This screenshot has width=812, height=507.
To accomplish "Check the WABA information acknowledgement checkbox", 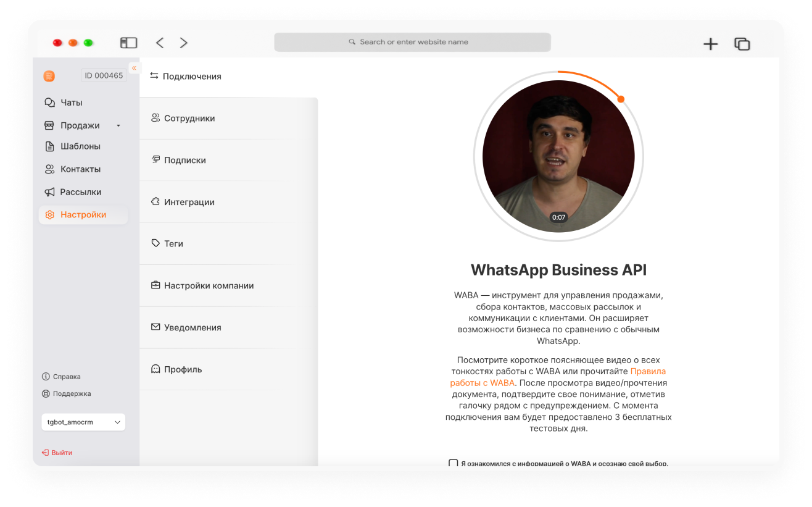I will point(454,463).
